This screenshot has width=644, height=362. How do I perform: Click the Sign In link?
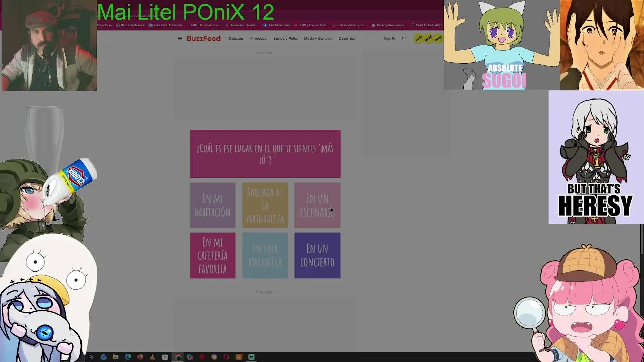coord(389,38)
